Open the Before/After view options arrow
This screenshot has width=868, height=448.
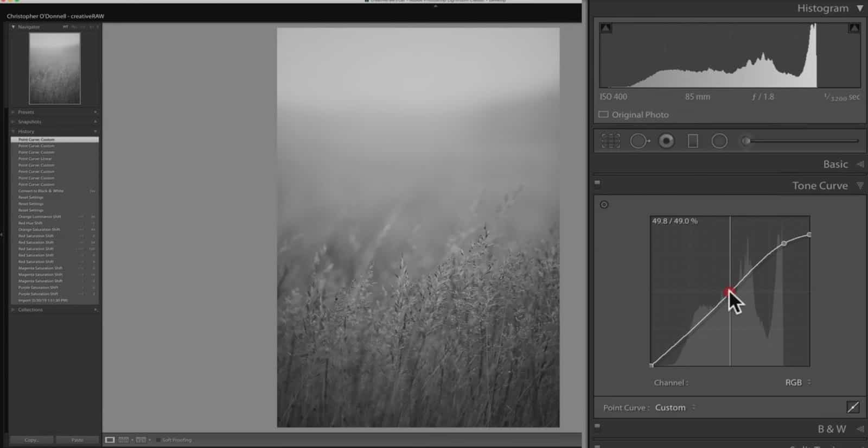click(132, 440)
